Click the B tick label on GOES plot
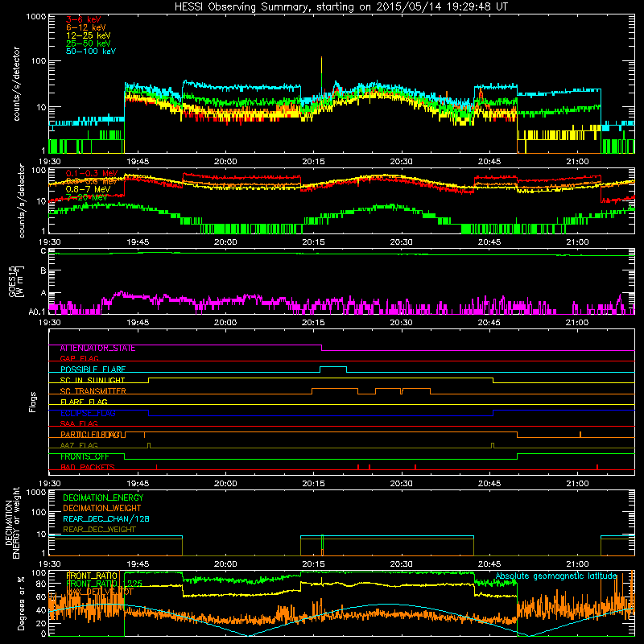Screen dimensions: 644x644 (x=43, y=271)
